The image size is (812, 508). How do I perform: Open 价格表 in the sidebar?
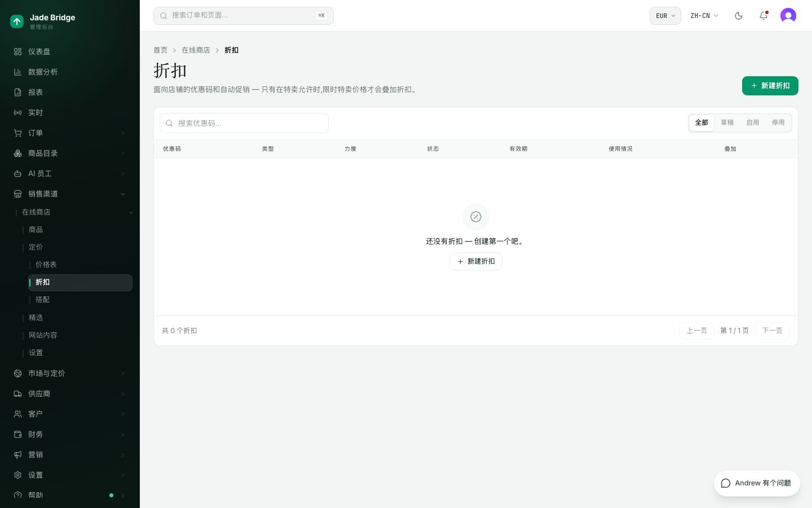pos(46,265)
